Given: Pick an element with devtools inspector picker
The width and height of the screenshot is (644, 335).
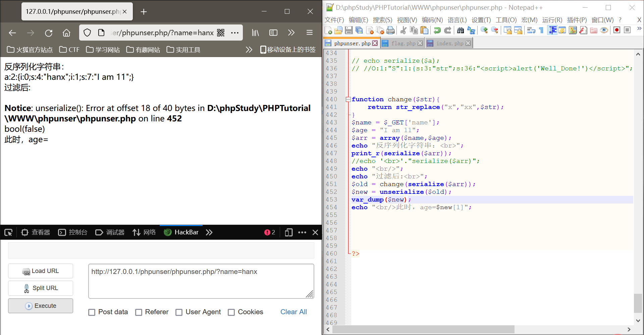Looking at the screenshot, I should [x=8, y=232].
